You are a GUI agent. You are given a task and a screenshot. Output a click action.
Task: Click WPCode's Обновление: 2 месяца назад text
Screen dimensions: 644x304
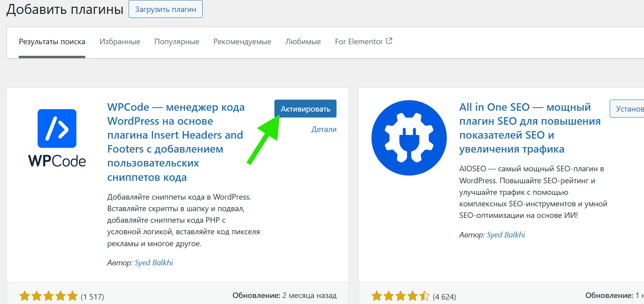pos(284,296)
